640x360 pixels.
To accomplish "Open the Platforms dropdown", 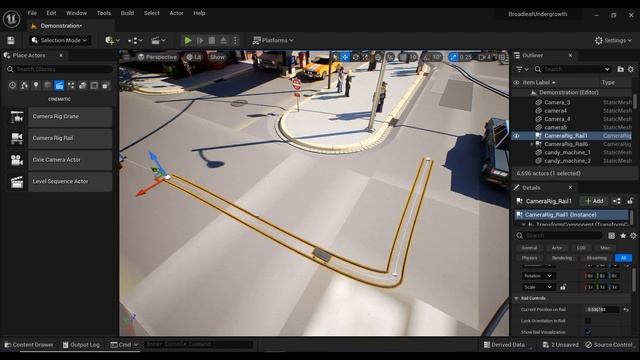I will [x=273, y=40].
